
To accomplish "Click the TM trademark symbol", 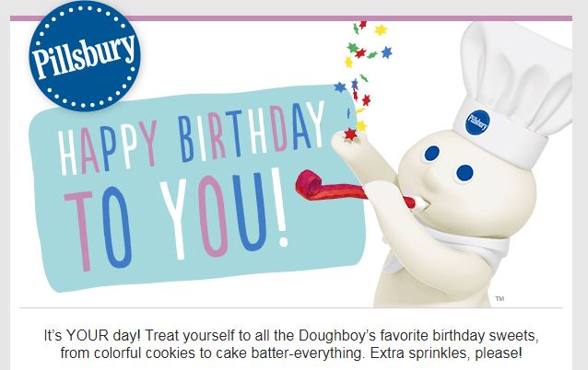I will tap(500, 298).
